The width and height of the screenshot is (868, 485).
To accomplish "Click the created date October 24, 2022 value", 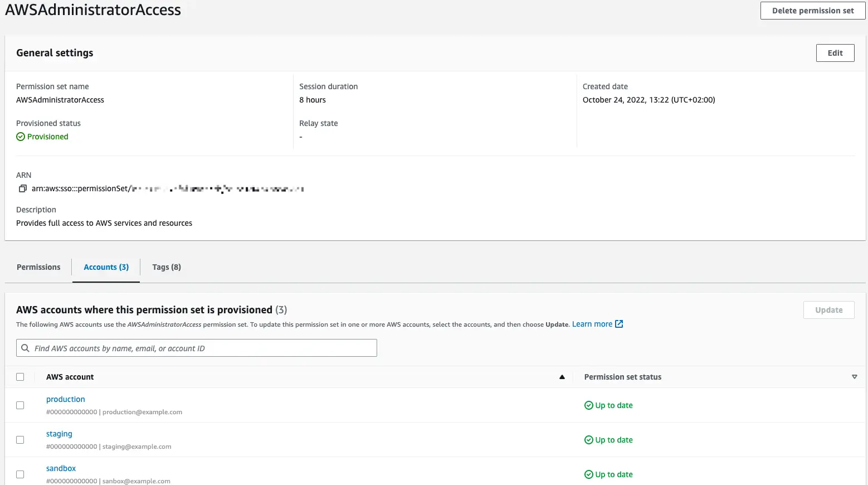I will pos(649,100).
